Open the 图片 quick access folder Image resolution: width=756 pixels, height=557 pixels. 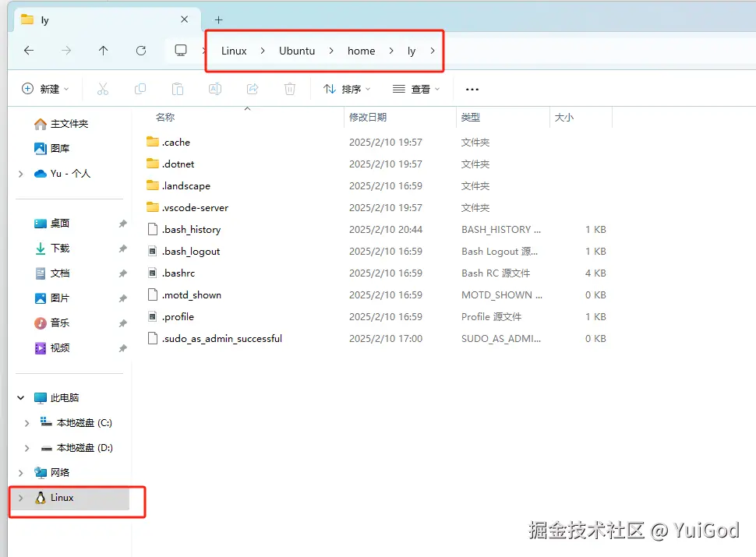point(52,298)
